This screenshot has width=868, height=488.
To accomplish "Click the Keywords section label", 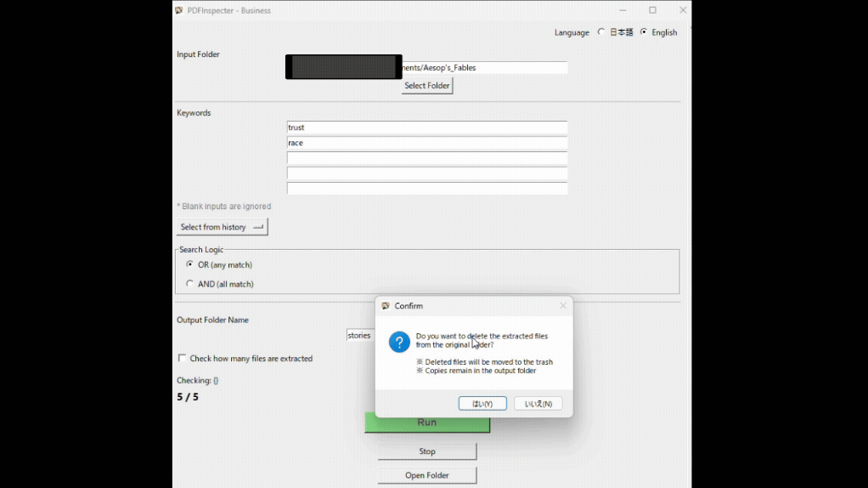I will (194, 113).
